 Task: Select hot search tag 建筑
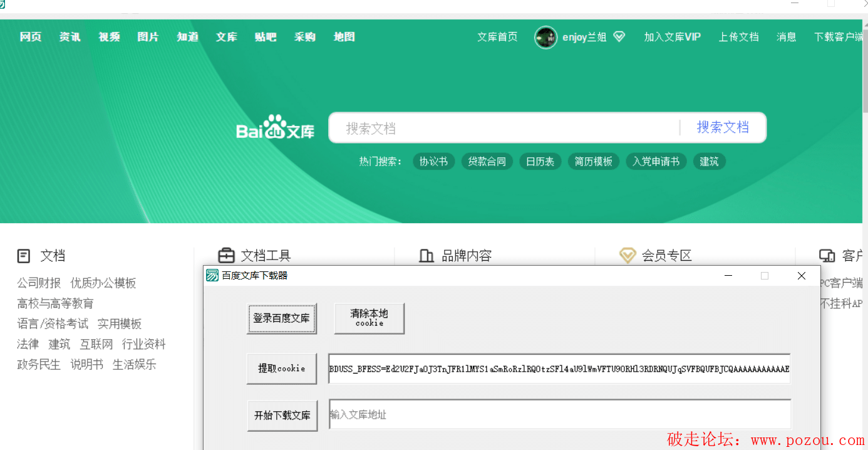coord(709,162)
